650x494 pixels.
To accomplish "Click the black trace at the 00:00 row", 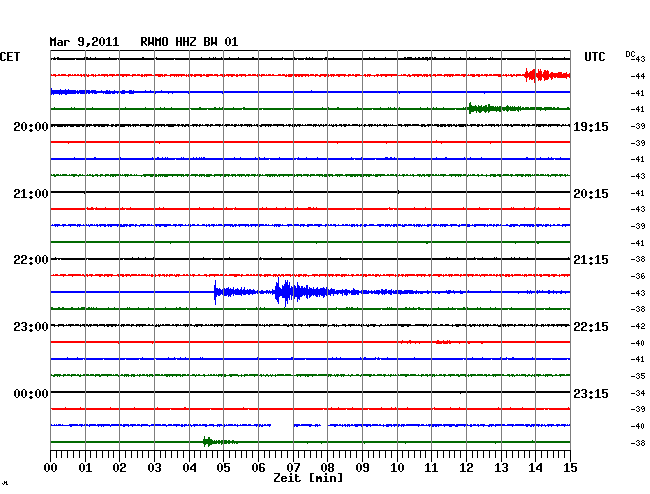I will coord(310,392).
